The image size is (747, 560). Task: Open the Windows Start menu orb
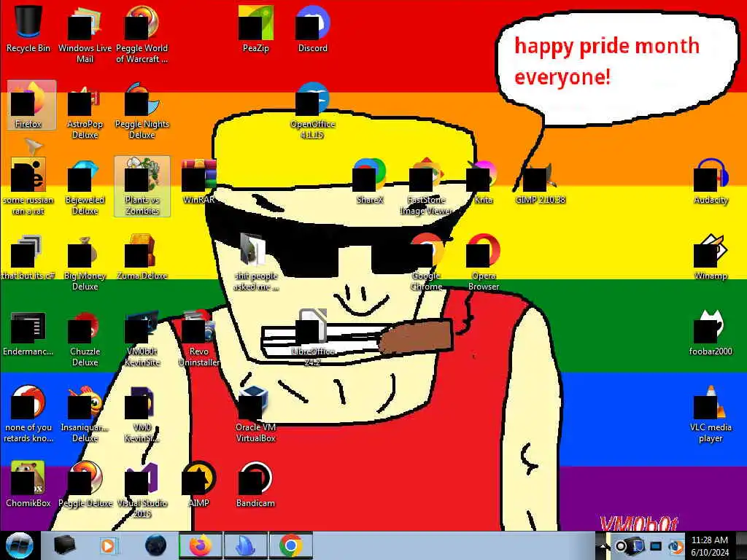19,545
